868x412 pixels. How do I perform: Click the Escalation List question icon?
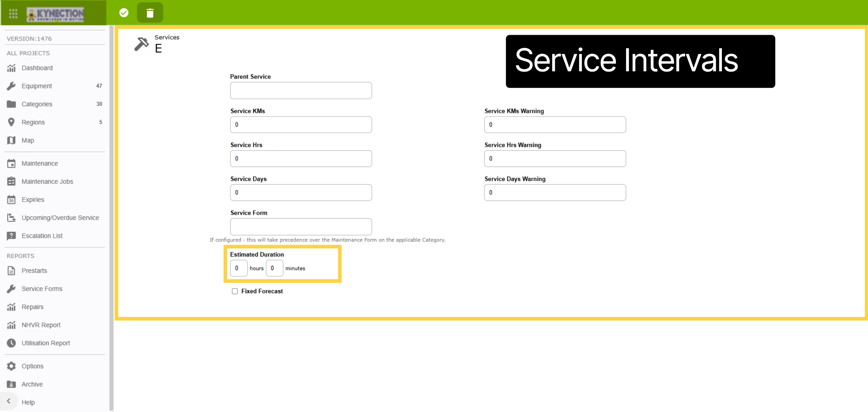[x=12, y=236]
